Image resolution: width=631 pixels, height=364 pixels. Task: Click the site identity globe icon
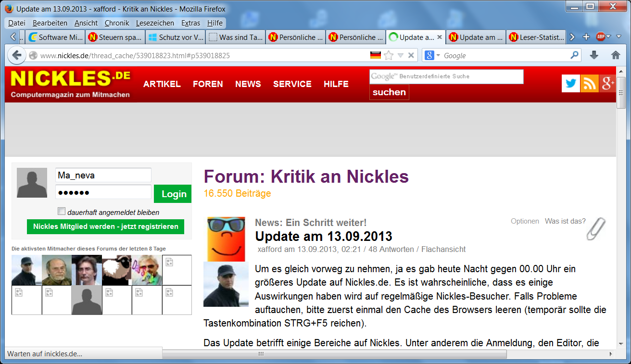[33, 55]
